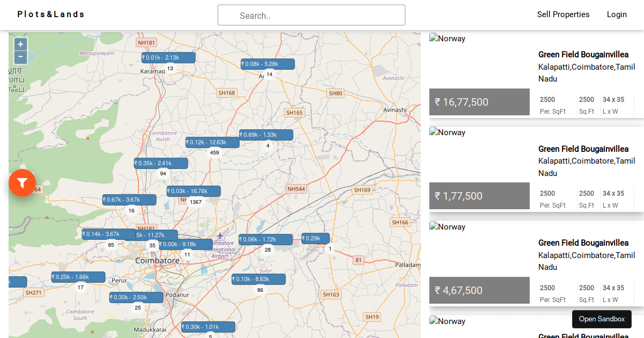Click the cluster marker numbered 14

(x=269, y=75)
